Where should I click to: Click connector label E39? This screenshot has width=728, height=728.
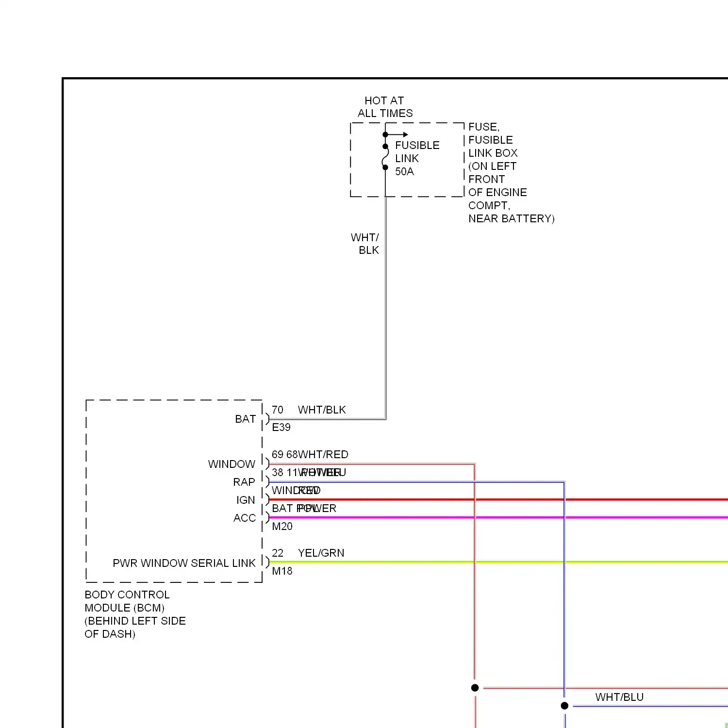point(281,427)
